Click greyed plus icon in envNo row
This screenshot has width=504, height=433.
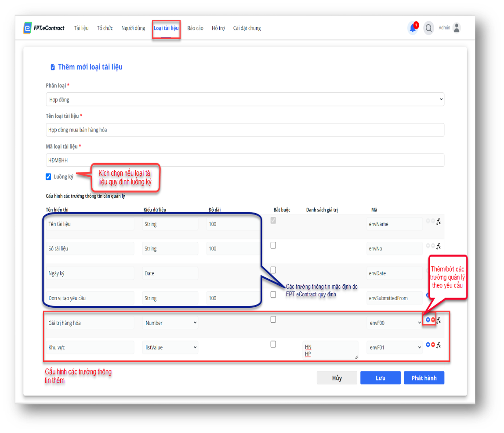tap(428, 246)
